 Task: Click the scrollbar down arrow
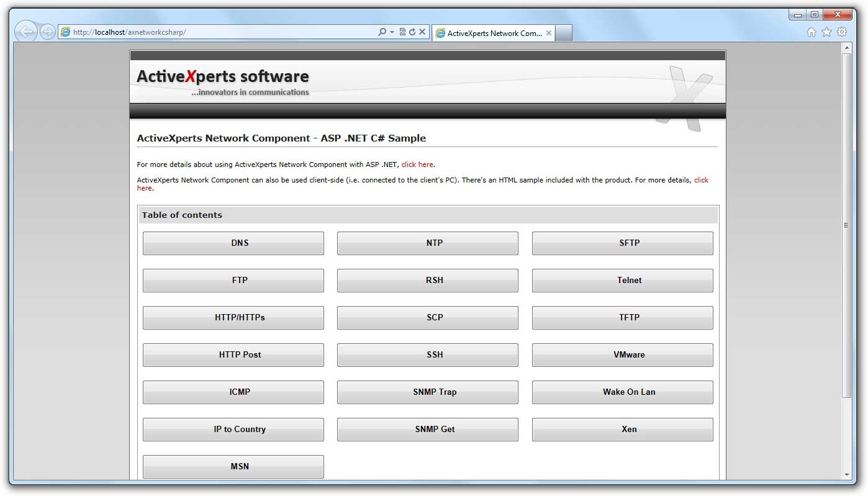click(846, 475)
